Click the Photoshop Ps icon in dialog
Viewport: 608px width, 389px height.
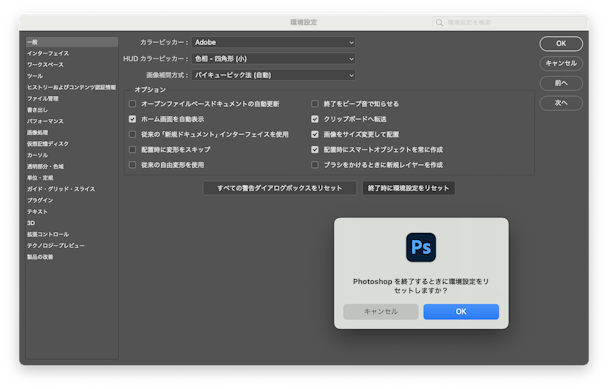click(x=421, y=247)
